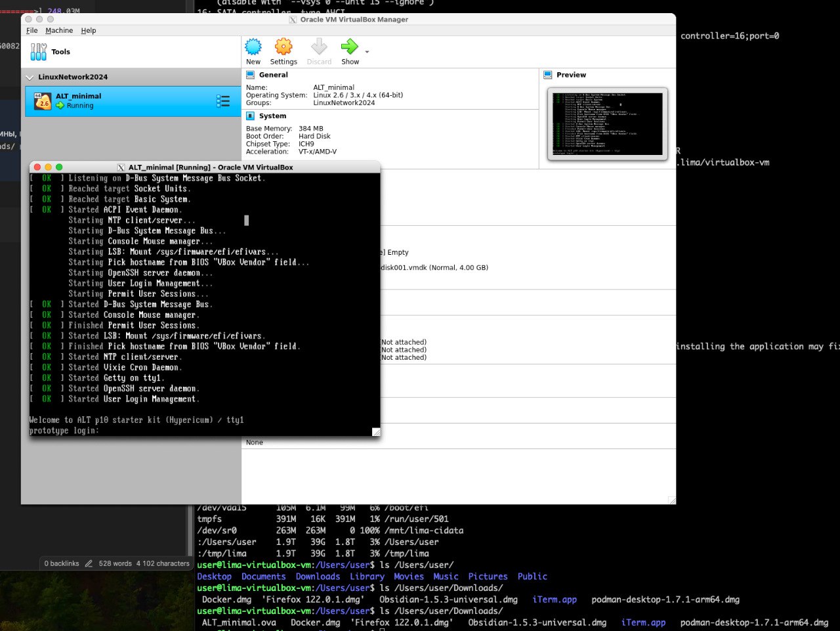Open the File menu in VirtualBox Manager
Viewport: 840px width, 631px height.
31,30
